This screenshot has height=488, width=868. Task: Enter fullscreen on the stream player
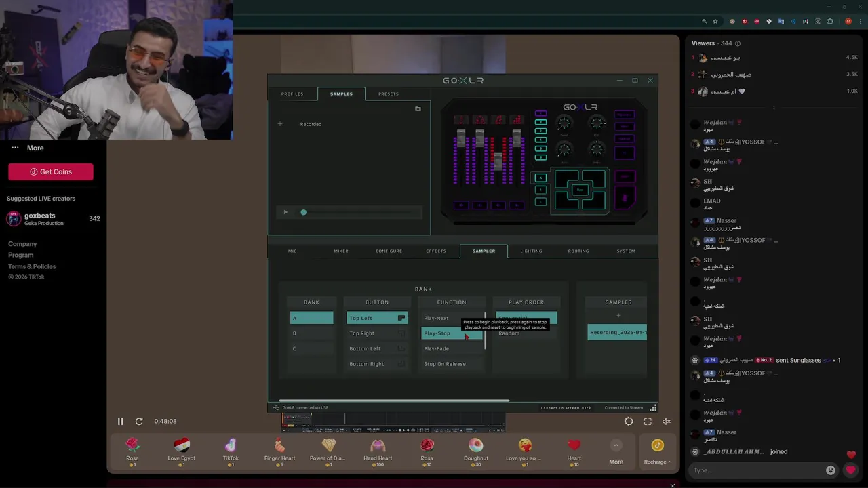(x=648, y=422)
